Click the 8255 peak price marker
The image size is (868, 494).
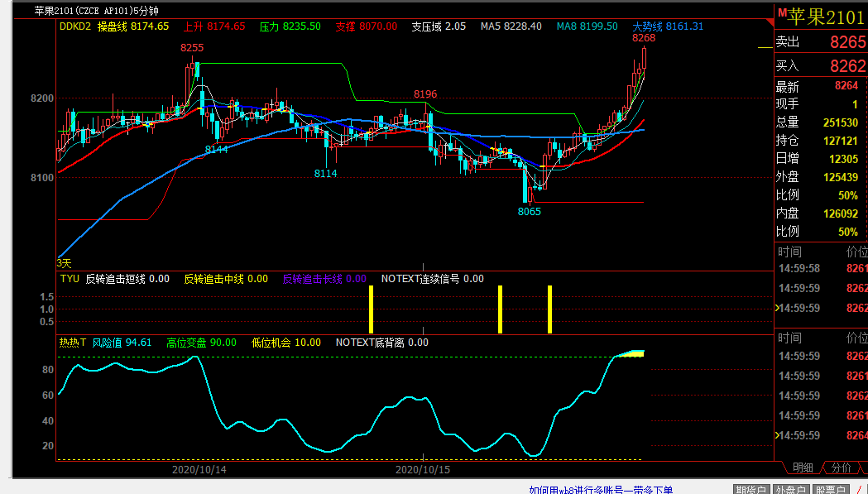192,48
